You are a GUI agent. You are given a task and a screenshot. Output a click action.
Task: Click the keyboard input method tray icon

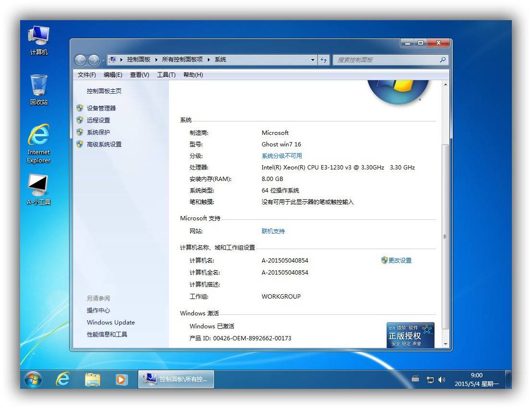415,379
